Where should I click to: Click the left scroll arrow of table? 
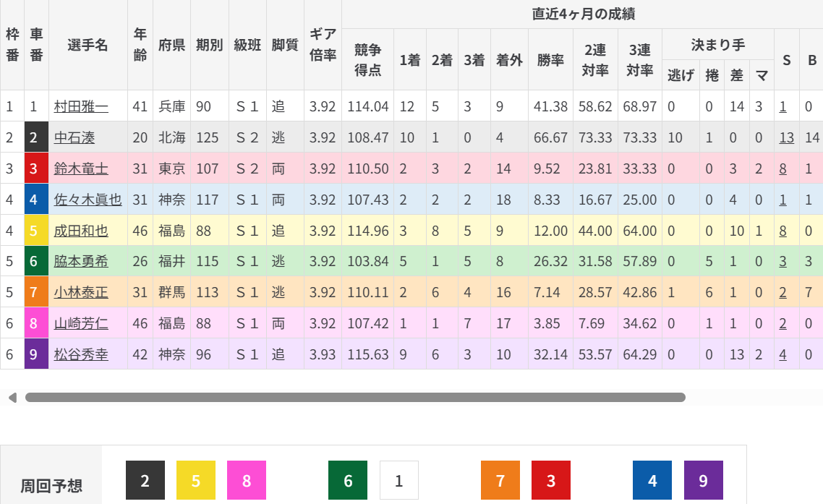tap(12, 398)
